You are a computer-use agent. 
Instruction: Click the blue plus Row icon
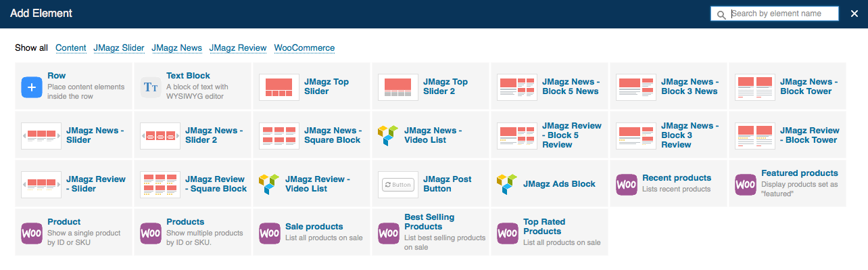coord(32,87)
